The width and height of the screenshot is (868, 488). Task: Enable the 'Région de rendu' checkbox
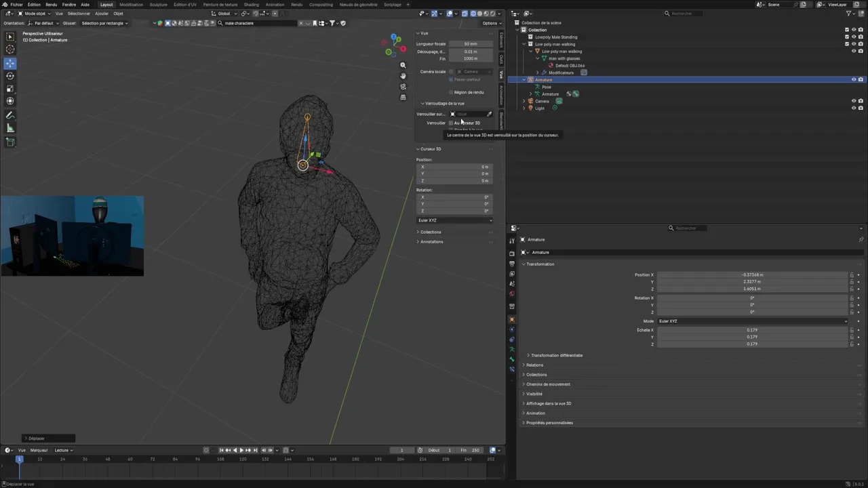(451, 92)
